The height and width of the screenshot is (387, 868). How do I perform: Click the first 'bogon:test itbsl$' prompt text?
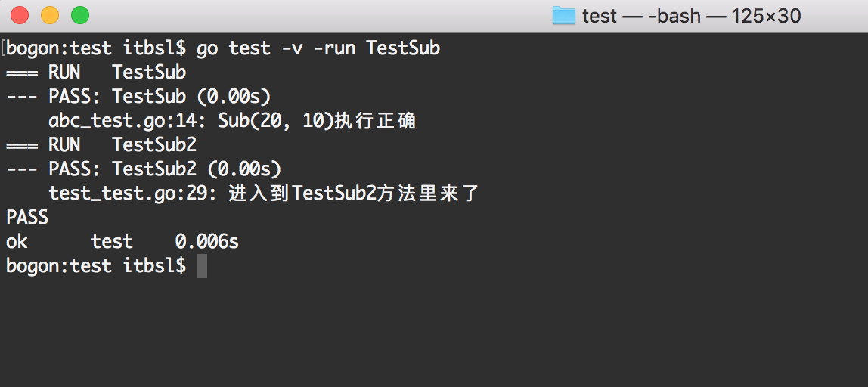click(x=96, y=48)
